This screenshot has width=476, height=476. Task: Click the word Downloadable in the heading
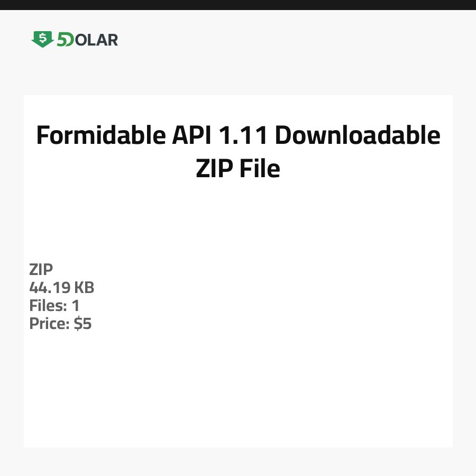[x=358, y=136]
